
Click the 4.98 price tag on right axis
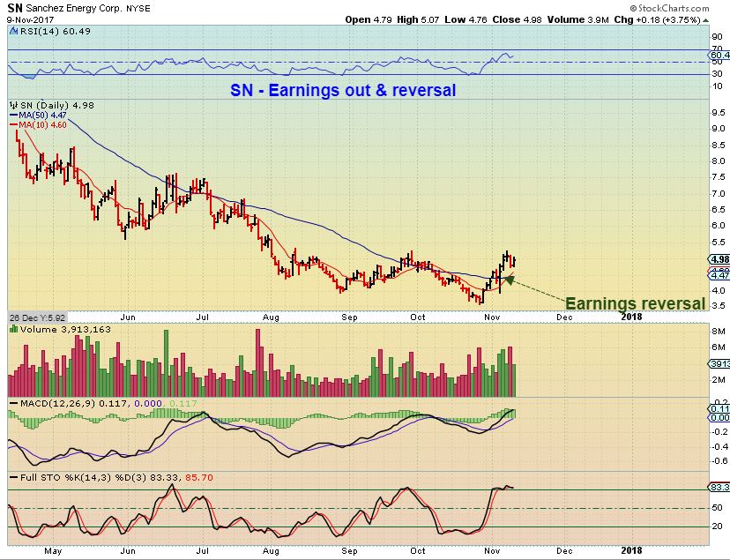pos(719,259)
